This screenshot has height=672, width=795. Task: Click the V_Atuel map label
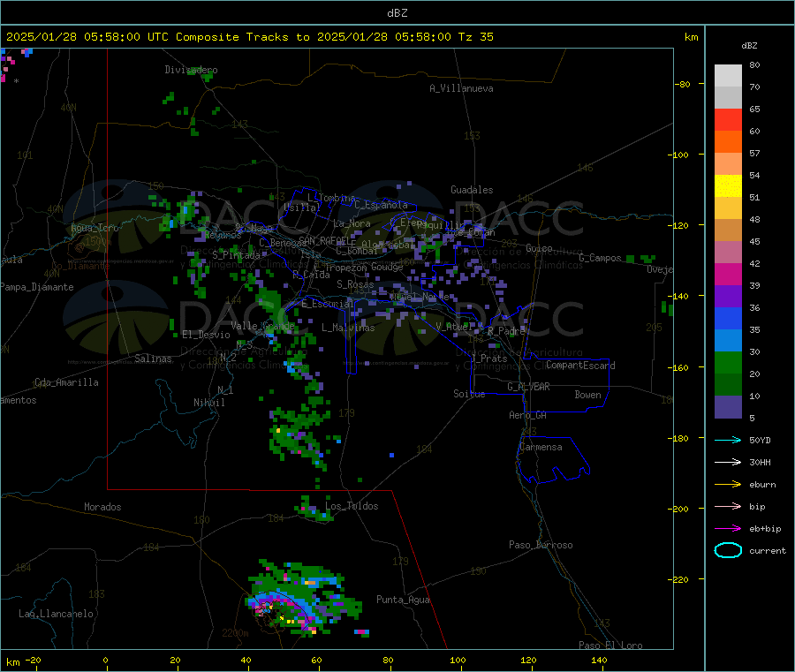(454, 327)
